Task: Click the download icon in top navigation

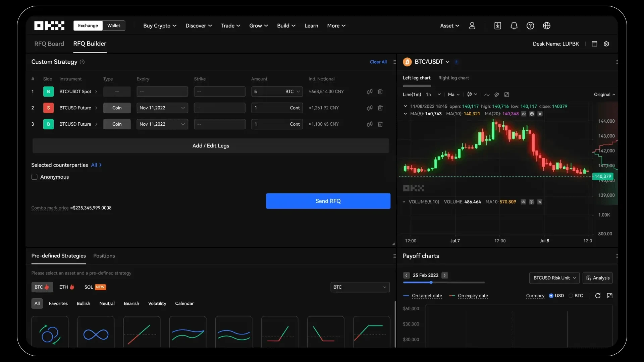Action: [x=498, y=25]
